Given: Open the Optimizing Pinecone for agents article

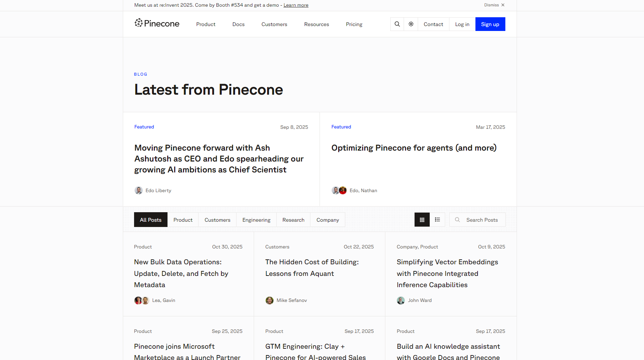Looking at the screenshot, I should pyautogui.click(x=414, y=148).
